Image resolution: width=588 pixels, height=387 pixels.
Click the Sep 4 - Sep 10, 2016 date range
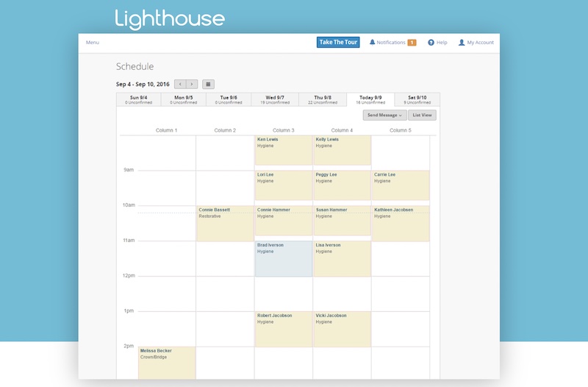143,84
